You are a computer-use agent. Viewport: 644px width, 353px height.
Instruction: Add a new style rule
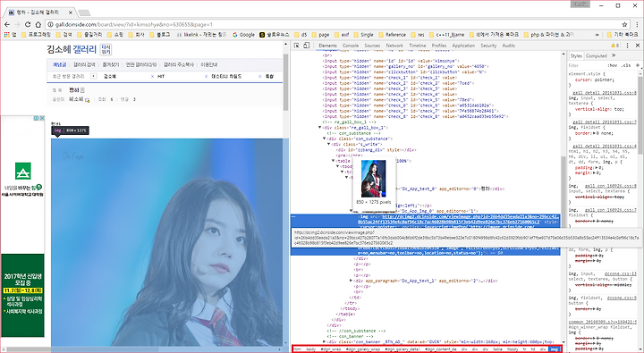[x=638, y=65]
